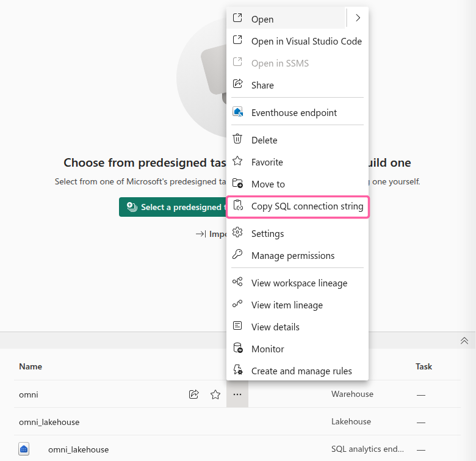Open omni_lakehouse SQL analytics endpoint item
The width and height of the screenshot is (476, 461).
pyautogui.click(x=78, y=449)
